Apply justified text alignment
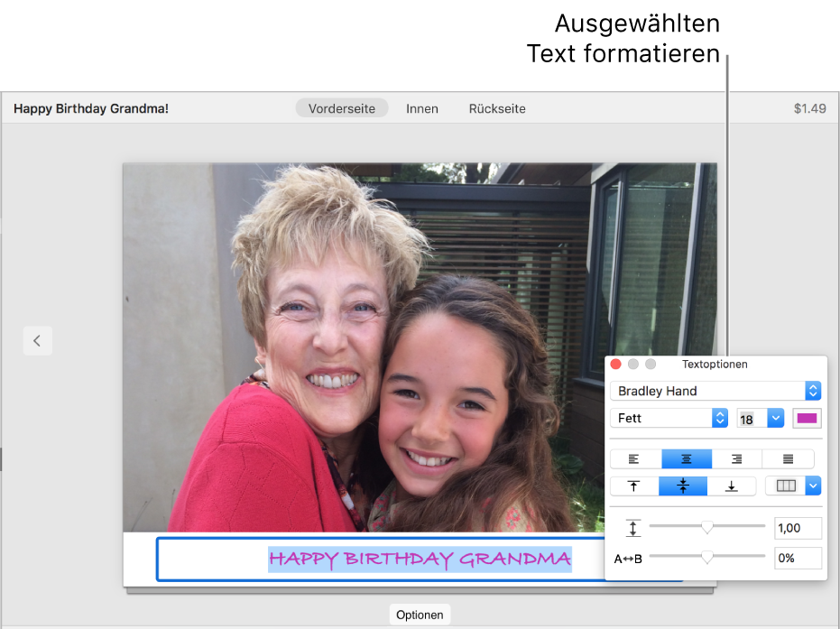This screenshot has width=840, height=629. tap(788, 459)
